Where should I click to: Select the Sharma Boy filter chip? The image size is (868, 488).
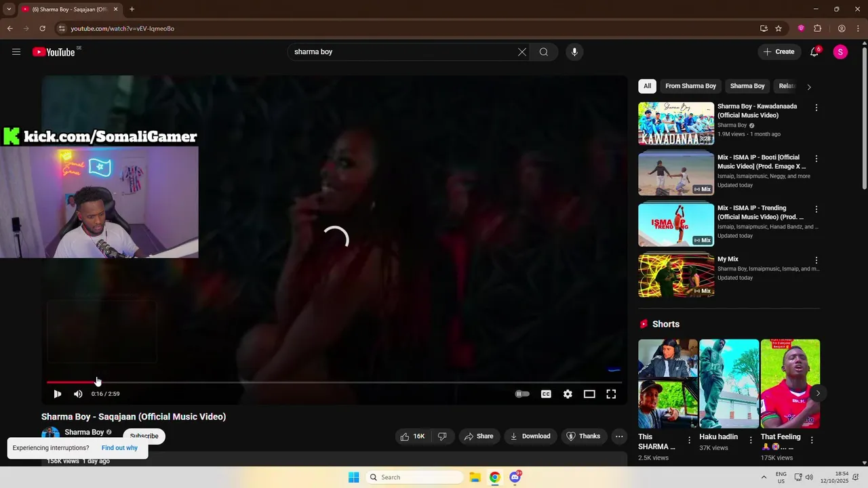(747, 86)
